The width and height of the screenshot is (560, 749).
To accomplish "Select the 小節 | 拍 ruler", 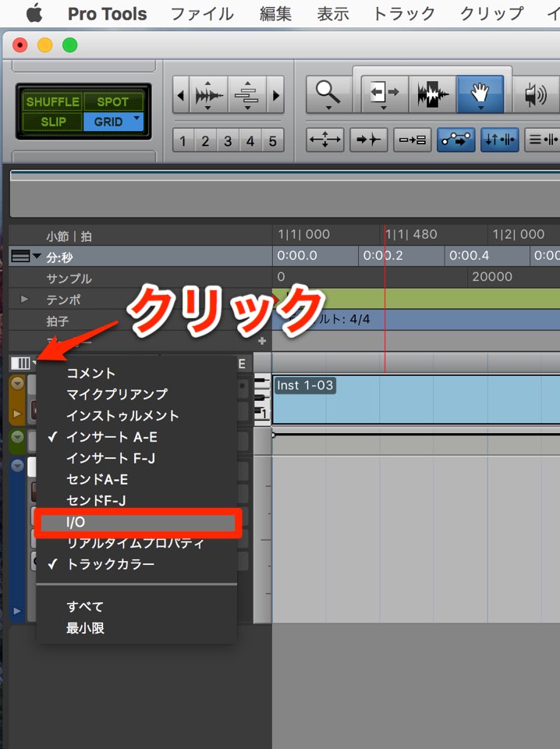I will [x=69, y=236].
